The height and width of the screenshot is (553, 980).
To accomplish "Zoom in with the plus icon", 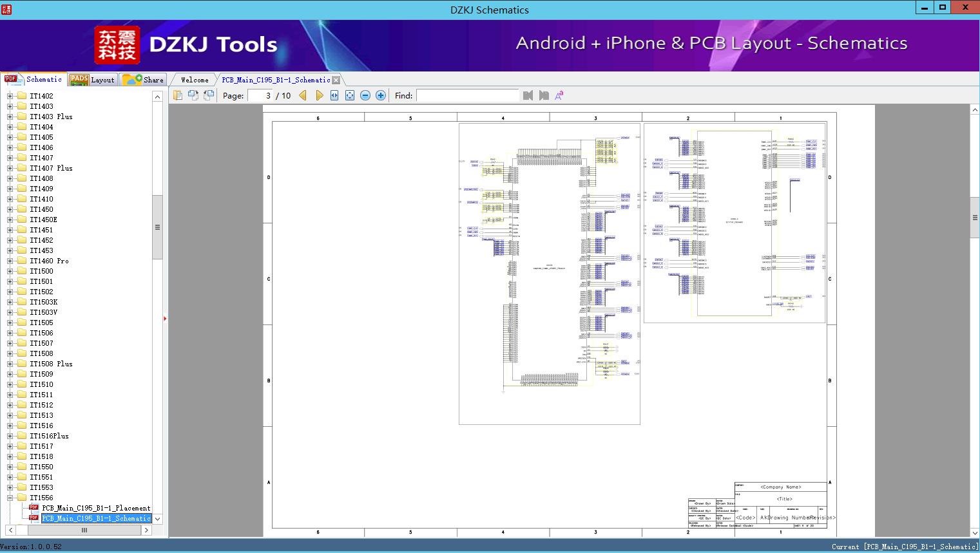I will point(381,95).
